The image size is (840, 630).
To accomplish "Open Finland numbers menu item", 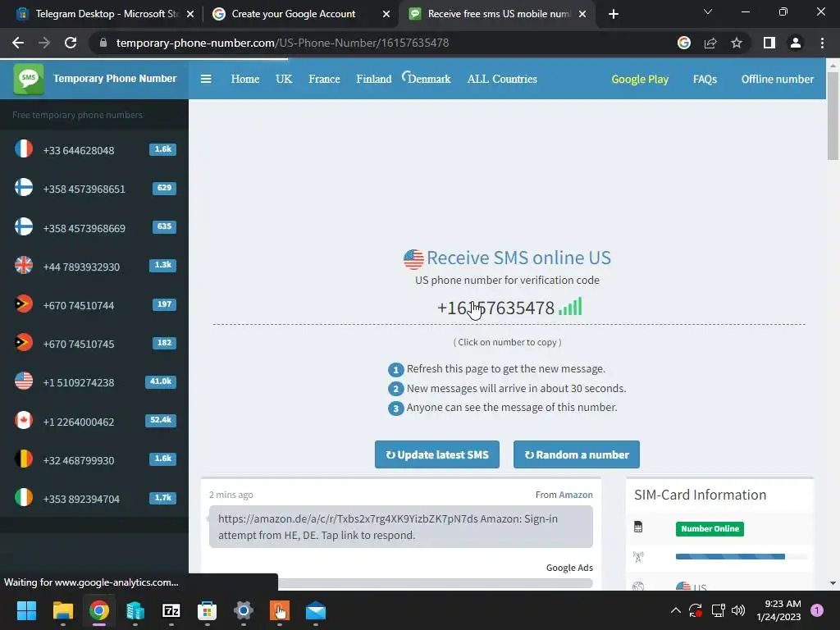I will click(x=374, y=79).
